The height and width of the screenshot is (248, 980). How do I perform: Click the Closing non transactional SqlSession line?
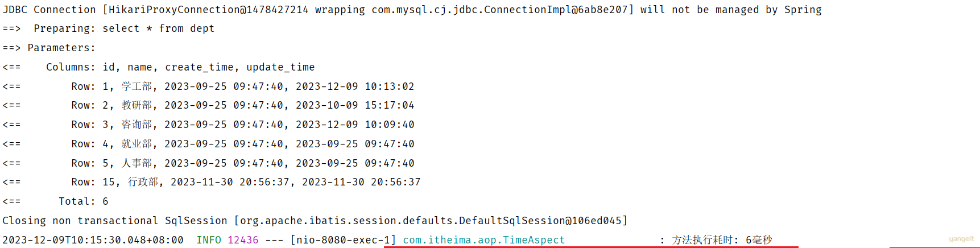click(315, 221)
